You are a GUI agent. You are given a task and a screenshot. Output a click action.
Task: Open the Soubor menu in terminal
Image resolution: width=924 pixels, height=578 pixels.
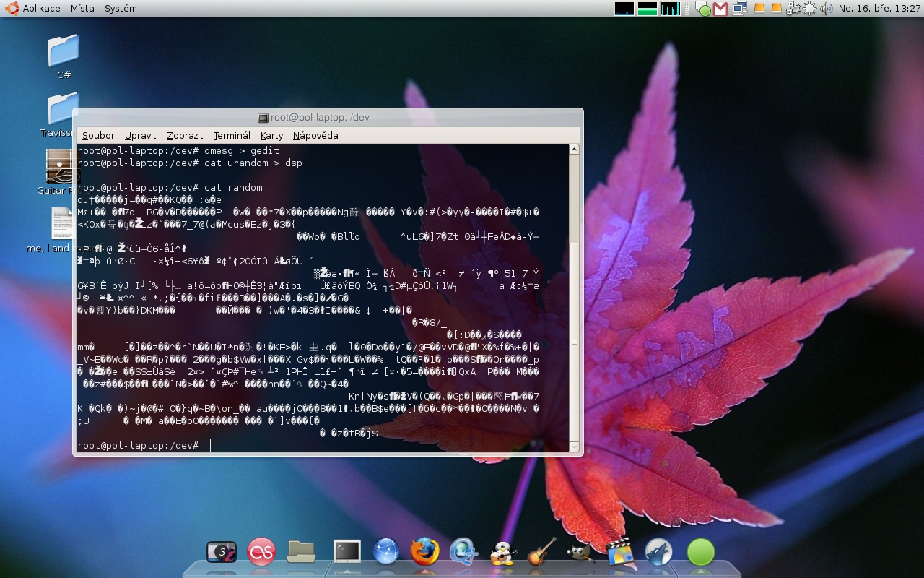click(98, 135)
